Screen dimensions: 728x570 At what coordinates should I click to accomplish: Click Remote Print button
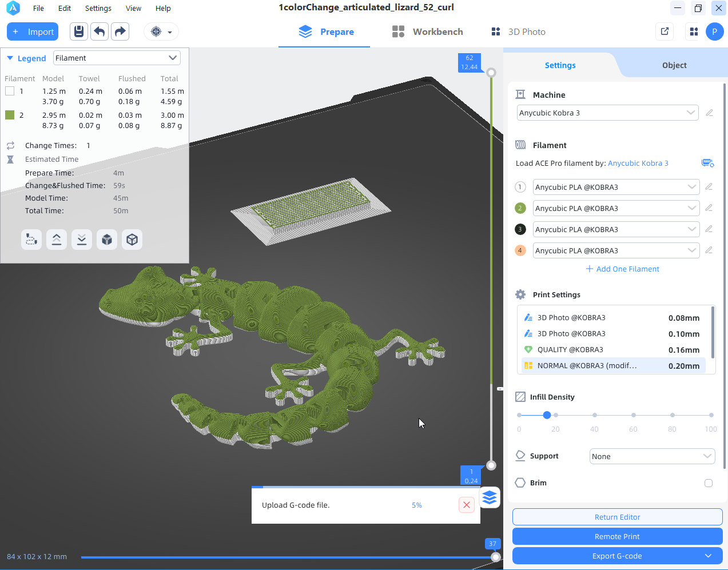pos(617,536)
